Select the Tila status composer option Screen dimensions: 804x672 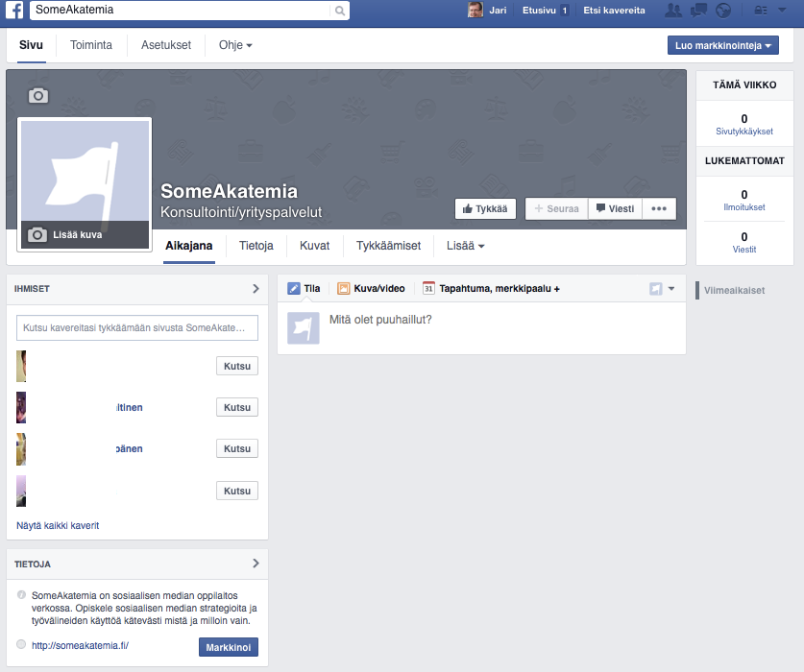304,288
